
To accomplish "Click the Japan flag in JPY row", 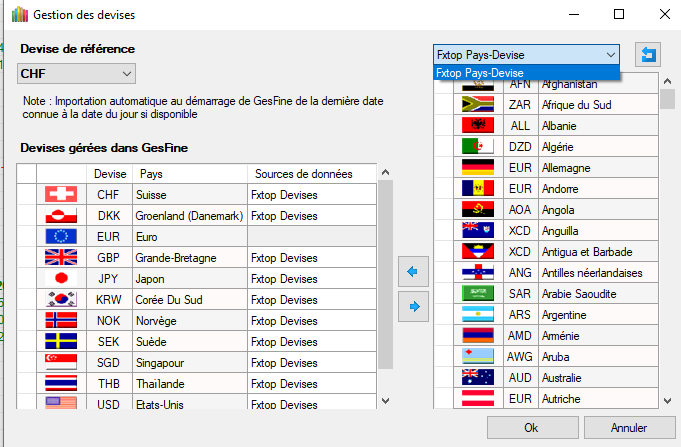I will 61,278.
